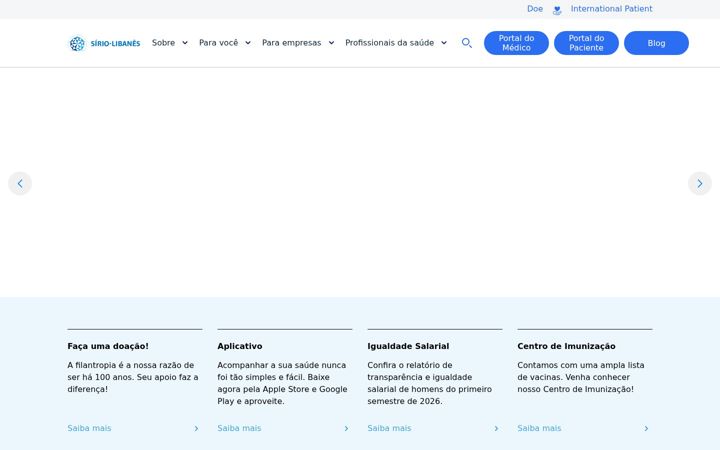Expand the Para empresas chevron
720x450 pixels.
tap(331, 43)
